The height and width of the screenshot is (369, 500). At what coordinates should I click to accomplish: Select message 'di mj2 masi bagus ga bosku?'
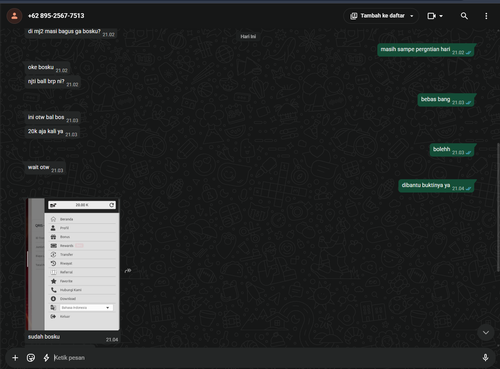click(x=64, y=31)
